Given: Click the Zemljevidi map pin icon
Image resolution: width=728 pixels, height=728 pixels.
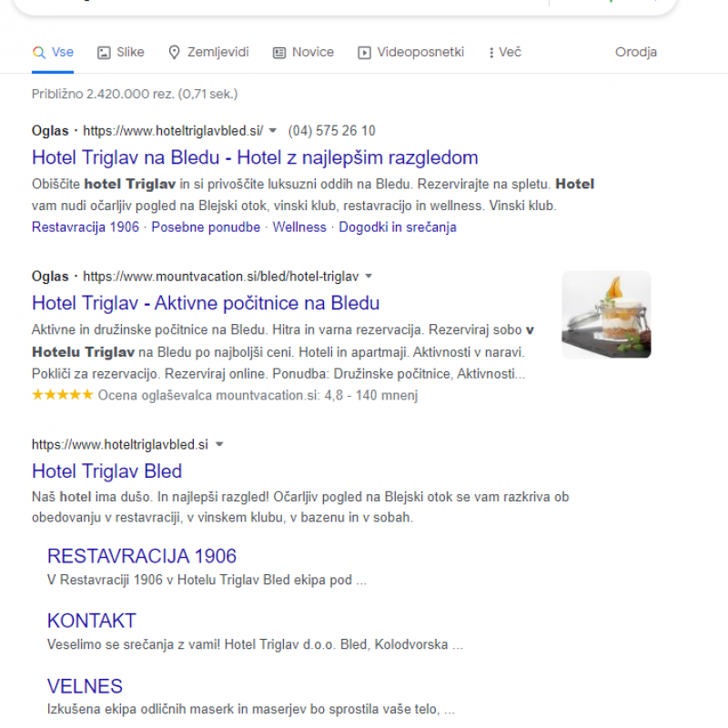Looking at the screenshot, I should coord(174,53).
